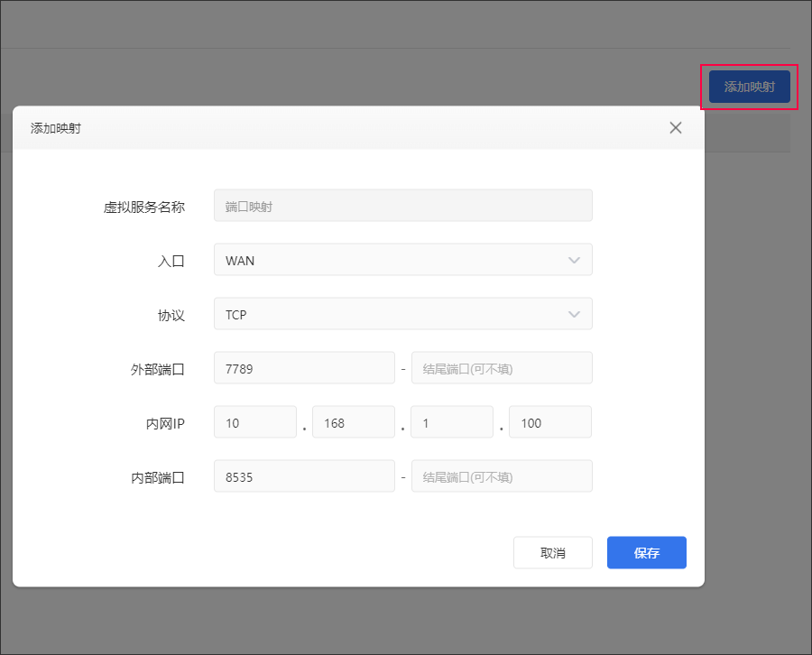Open the 协议 TCP dropdown

403,314
